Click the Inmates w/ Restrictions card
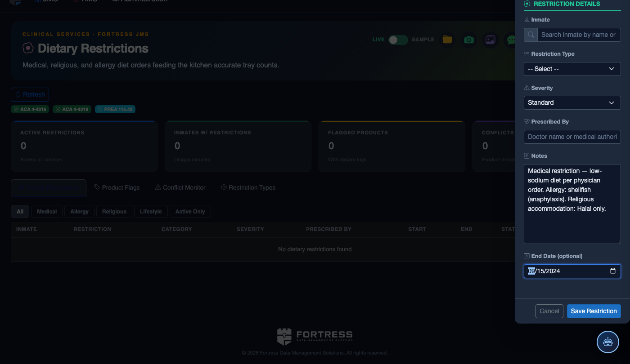The height and width of the screenshot is (364, 630). (238, 146)
